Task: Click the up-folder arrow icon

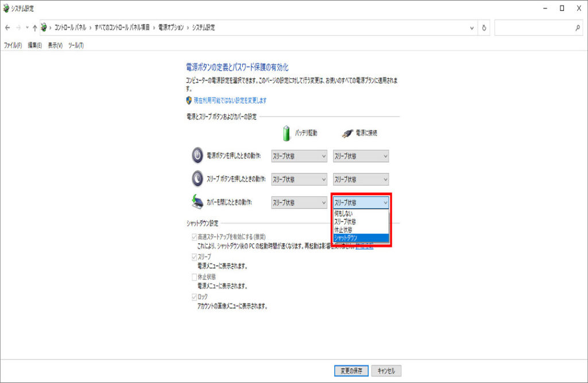Action: click(34, 28)
